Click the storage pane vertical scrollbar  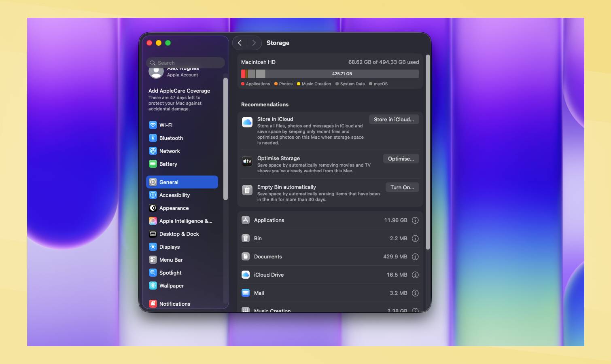pos(428,152)
